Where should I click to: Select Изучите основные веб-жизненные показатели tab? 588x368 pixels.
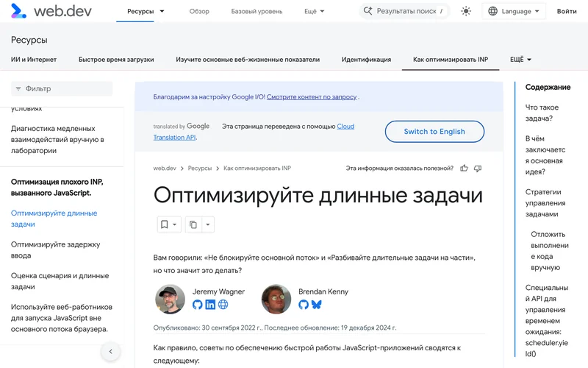pyautogui.click(x=248, y=60)
